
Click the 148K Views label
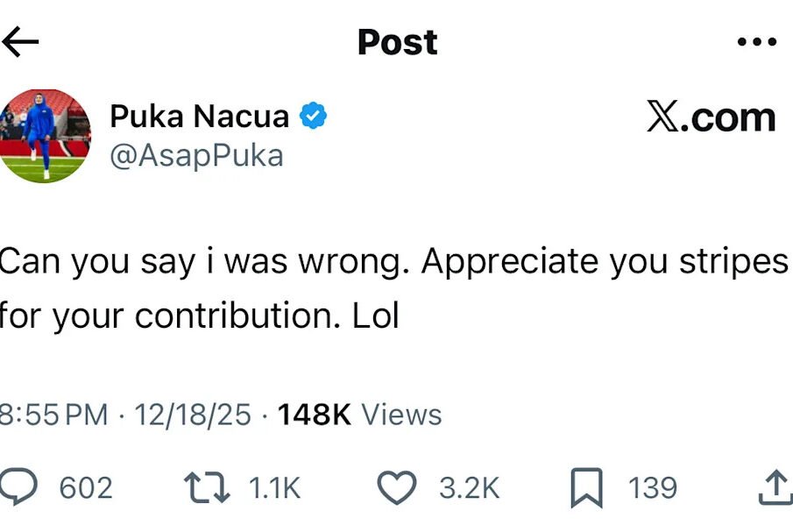click(x=359, y=415)
